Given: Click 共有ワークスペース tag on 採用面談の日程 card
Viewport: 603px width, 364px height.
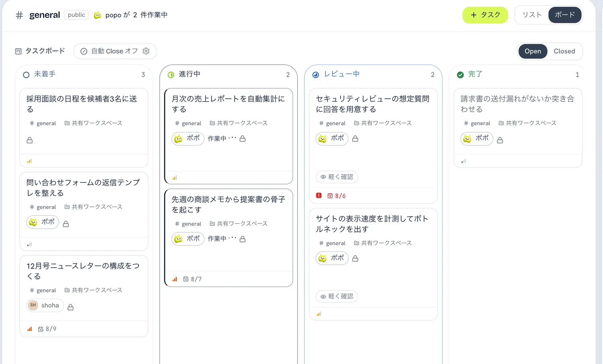Looking at the screenshot, I should (93, 123).
